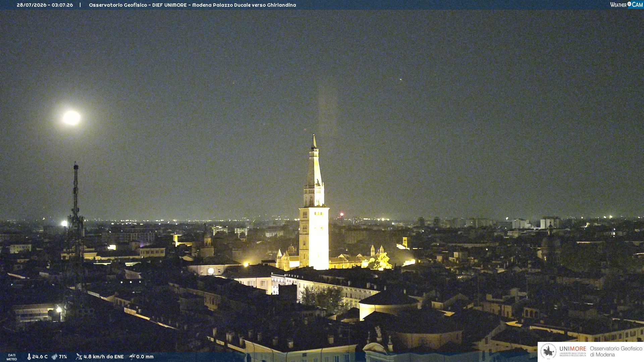
Task: Click the 71% humidity value
Action: coord(63,357)
